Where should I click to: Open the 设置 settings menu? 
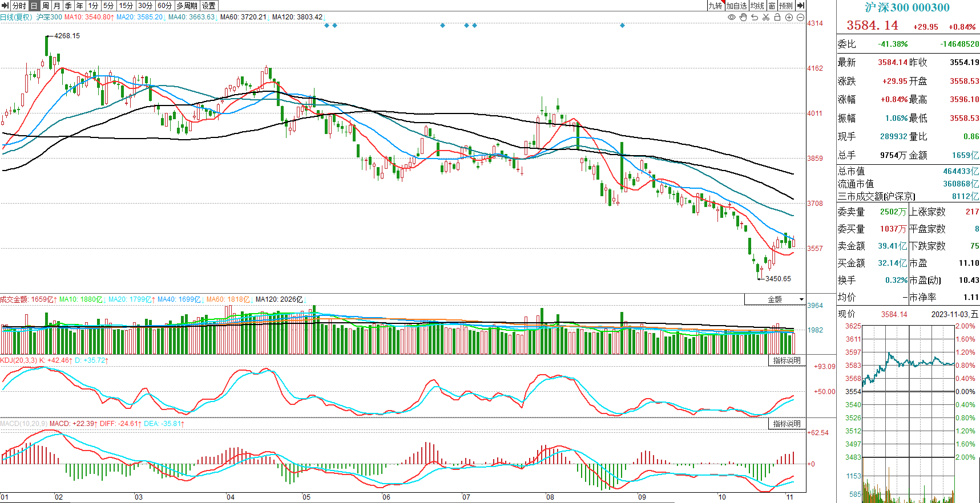pyautogui.click(x=209, y=6)
